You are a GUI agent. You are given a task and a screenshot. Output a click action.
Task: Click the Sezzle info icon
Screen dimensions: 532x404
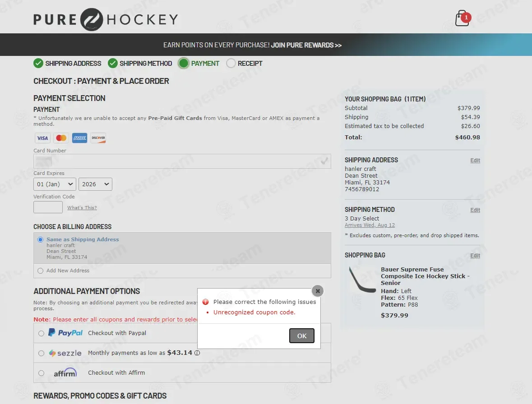click(197, 353)
